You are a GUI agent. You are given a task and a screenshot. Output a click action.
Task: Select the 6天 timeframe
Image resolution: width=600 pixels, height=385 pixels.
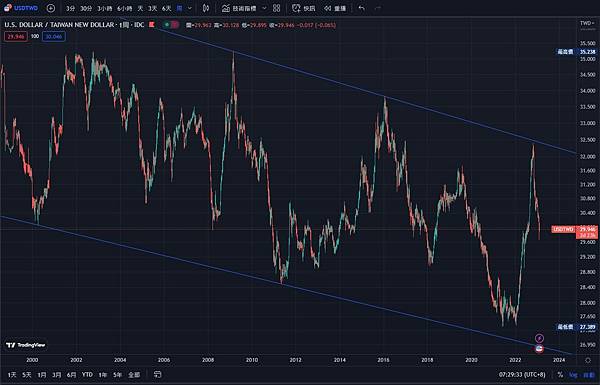pos(166,8)
